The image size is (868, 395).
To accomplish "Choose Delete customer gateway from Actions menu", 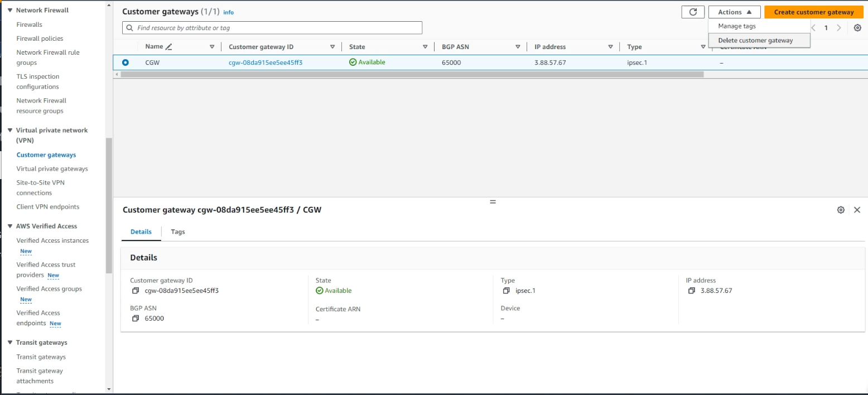I will (755, 40).
